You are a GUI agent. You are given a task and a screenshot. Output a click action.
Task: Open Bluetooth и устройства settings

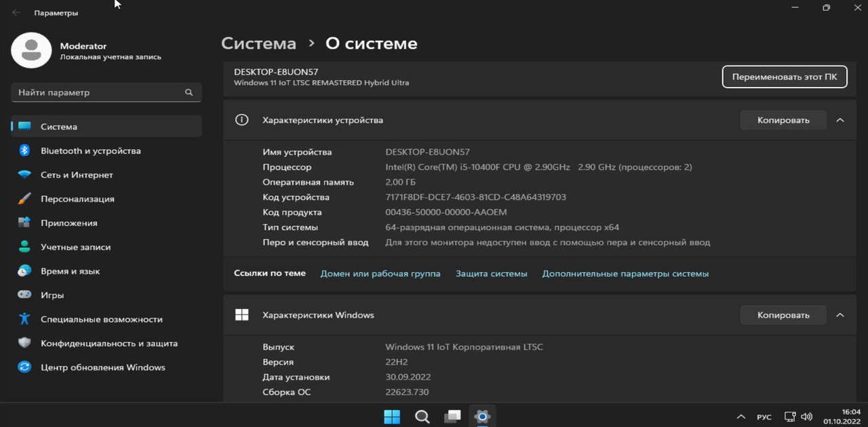pyautogui.click(x=106, y=151)
